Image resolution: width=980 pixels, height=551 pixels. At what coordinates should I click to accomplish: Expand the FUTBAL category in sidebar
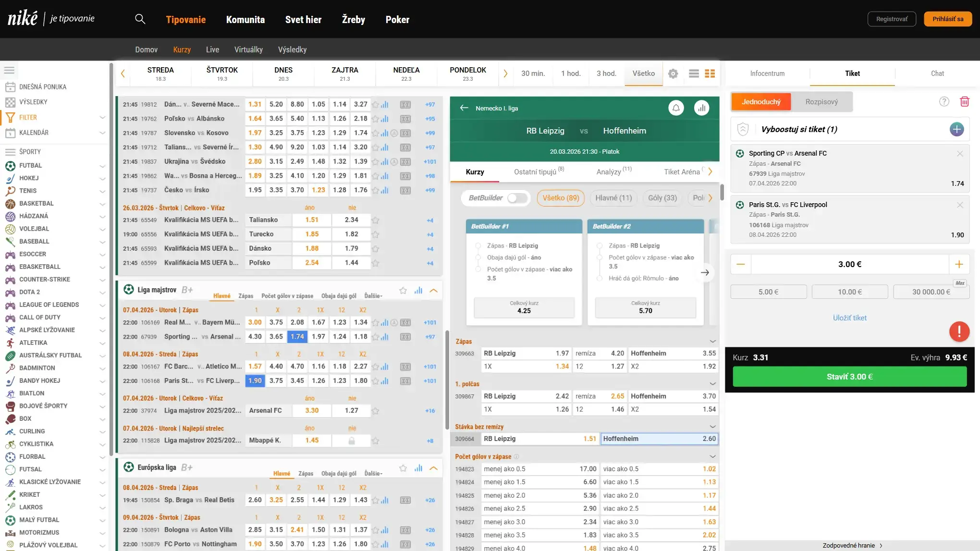(x=102, y=165)
